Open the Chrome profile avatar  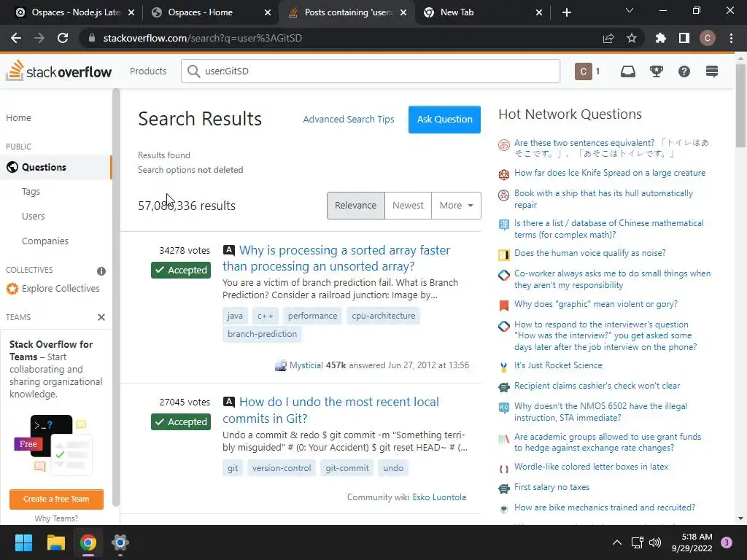coord(708,38)
